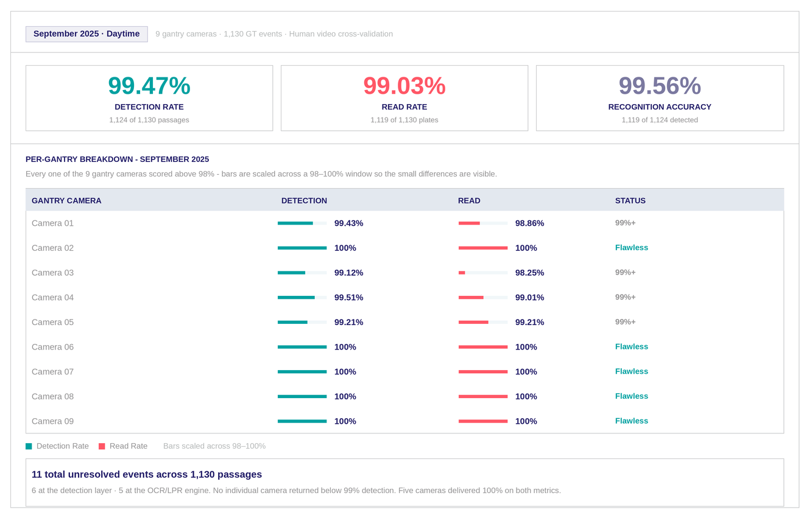Select the Camera 03 row name
812x515 pixels.
52,273
